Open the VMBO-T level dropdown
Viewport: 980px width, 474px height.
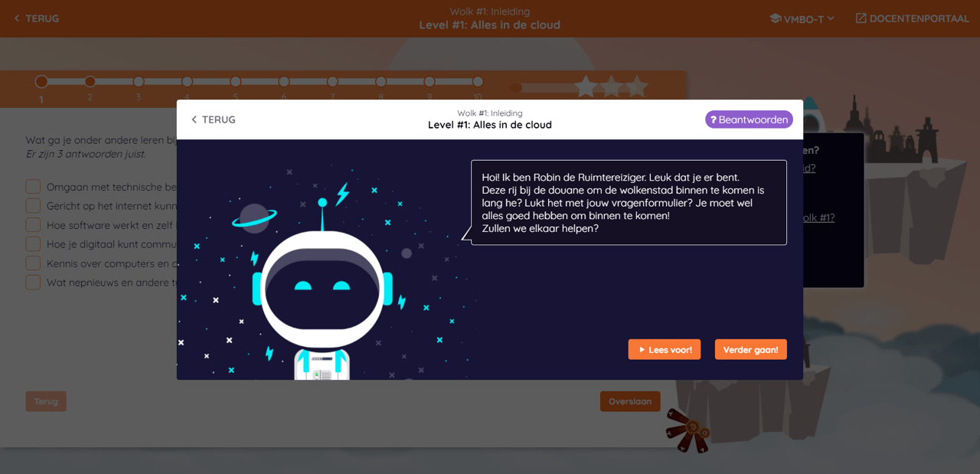(x=802, y=18)
